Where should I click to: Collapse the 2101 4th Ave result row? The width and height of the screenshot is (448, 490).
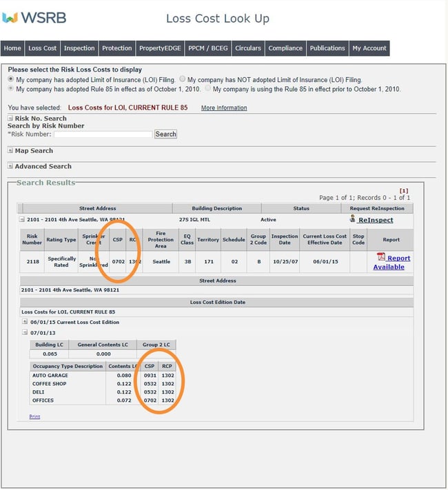22,219
